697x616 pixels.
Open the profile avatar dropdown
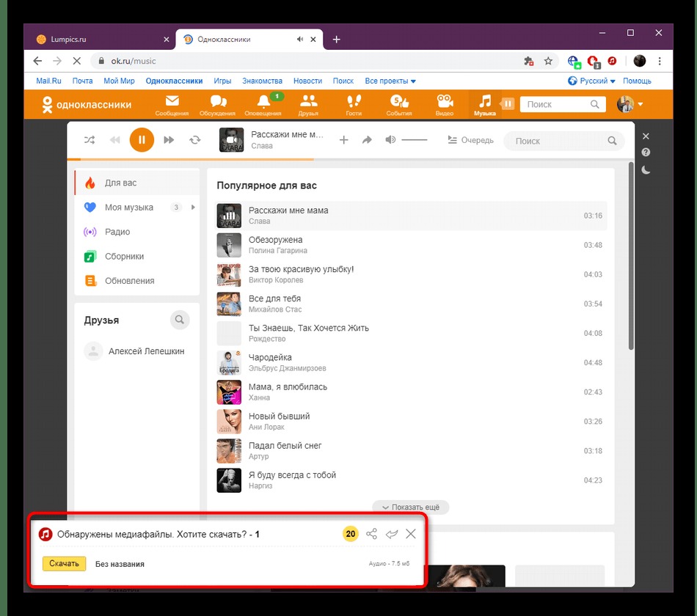point(630,104)
